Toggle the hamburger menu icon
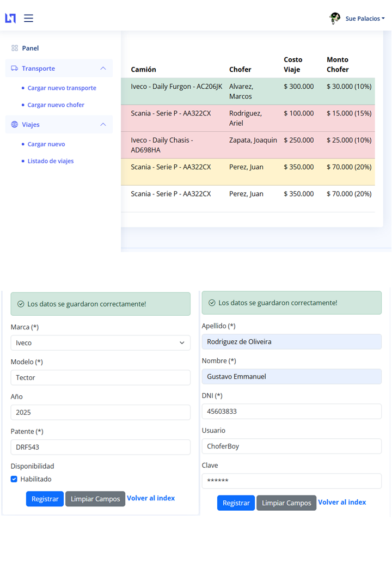The image size is (392, 582). (28, 19)
